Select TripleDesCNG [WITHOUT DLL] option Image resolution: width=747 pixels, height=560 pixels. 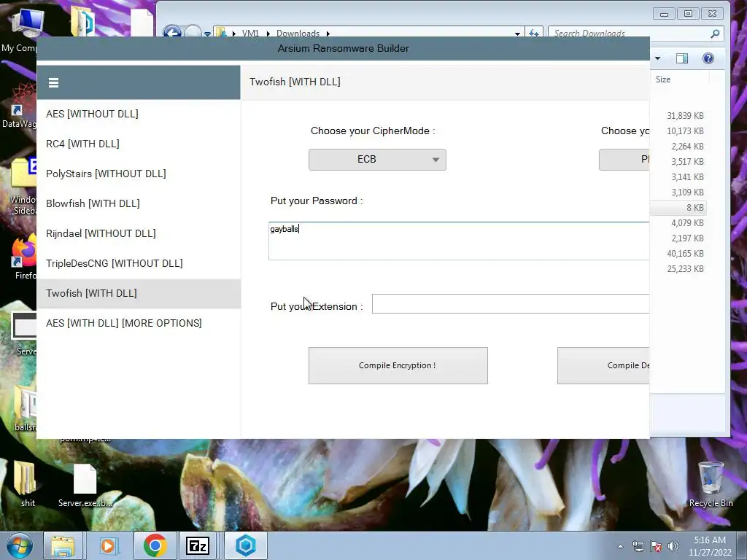click(x=139, y=263)
